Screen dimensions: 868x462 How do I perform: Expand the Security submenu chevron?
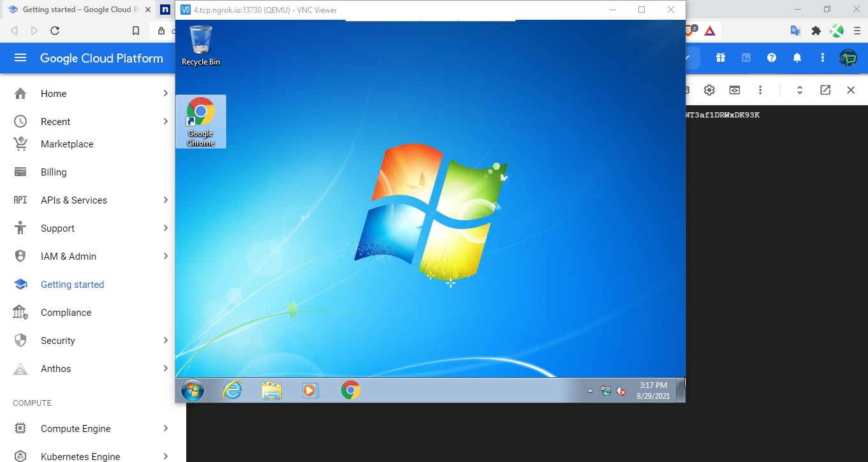[166, 341]
